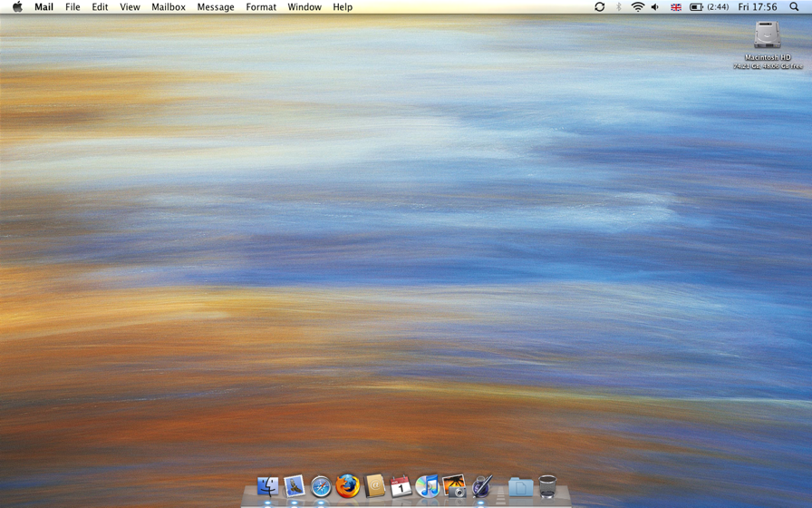Screen dimensions: 812x508
Task: Open the Trash in the dock
Action: 547,487
